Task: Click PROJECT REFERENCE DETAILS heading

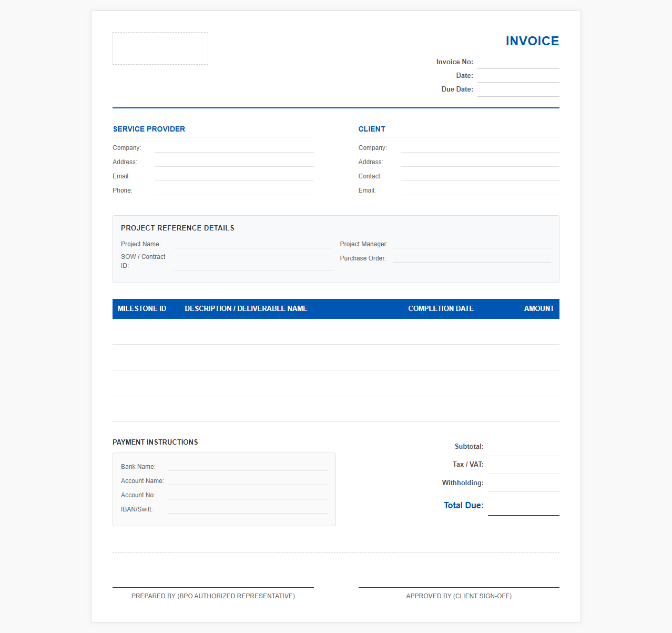Action: pyautogui.click(x=178, y=228)
